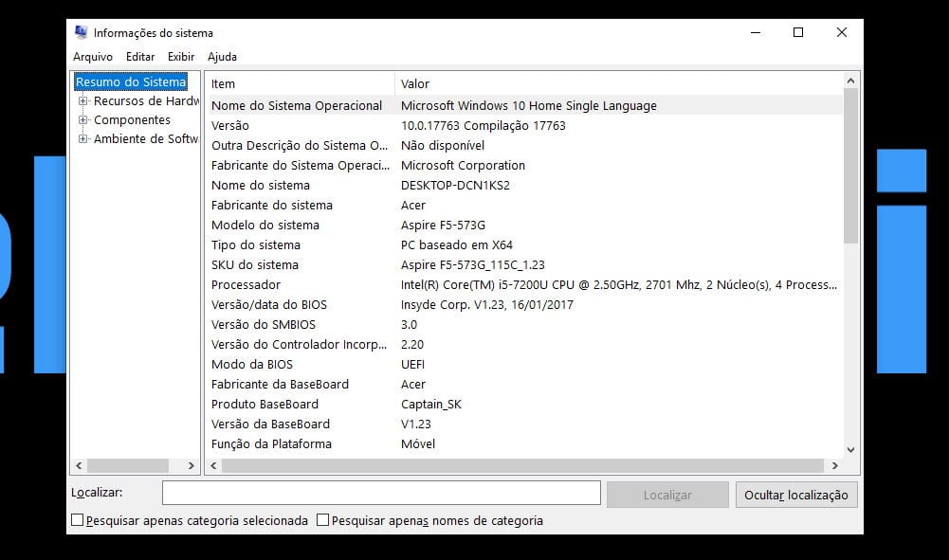Click the Item column header
This screenshot has width=949, height=560.
[301, 84]
